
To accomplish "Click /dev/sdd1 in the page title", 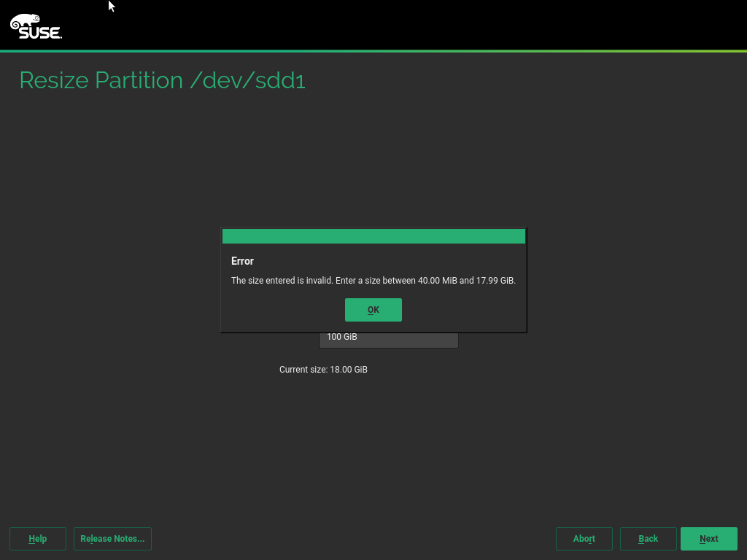I will tap(247, 80).
